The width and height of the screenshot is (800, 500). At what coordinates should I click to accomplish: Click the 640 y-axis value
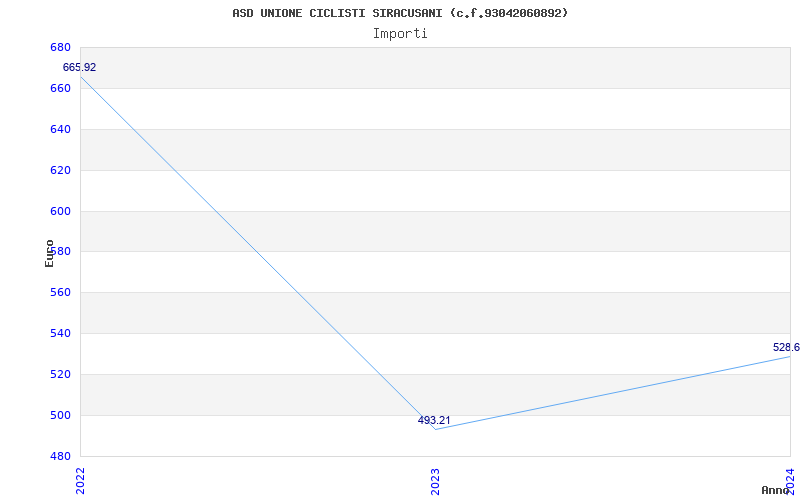coord(60,129)
